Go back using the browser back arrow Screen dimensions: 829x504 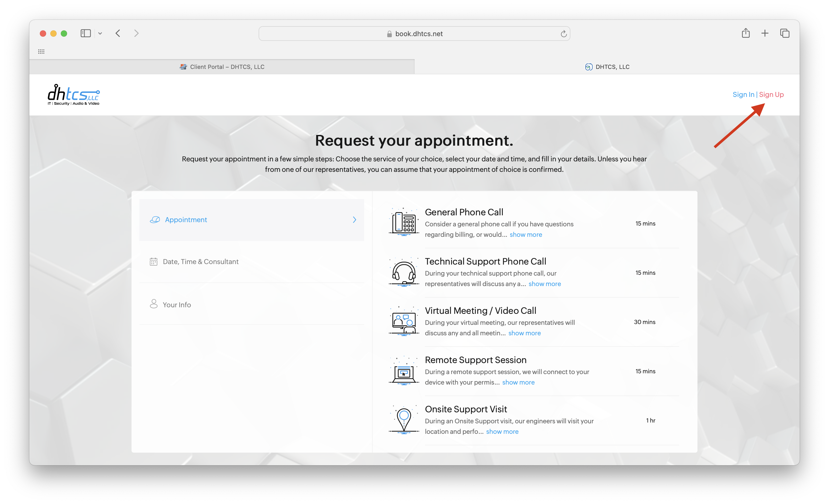tap(118, 33)
